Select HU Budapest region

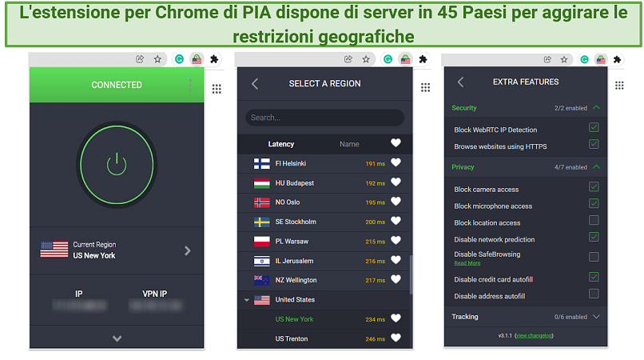click(324, 182)
